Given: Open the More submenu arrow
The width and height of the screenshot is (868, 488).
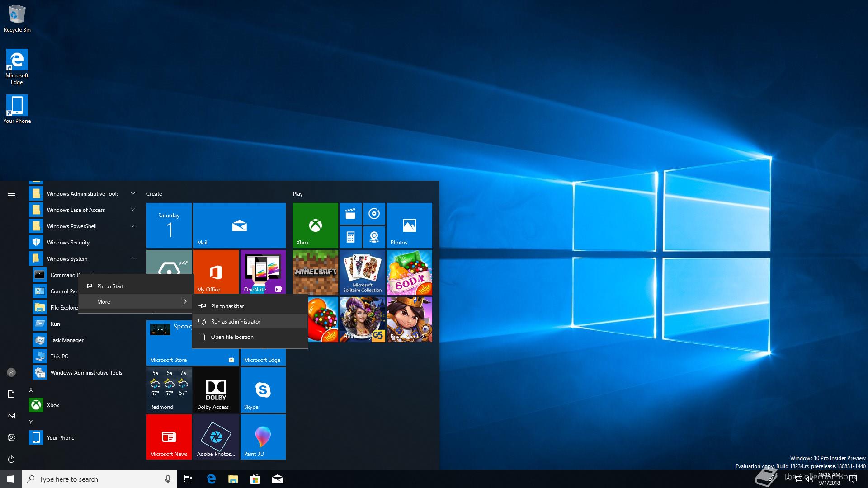Looking at the screenshot, I should pos(184,301).
